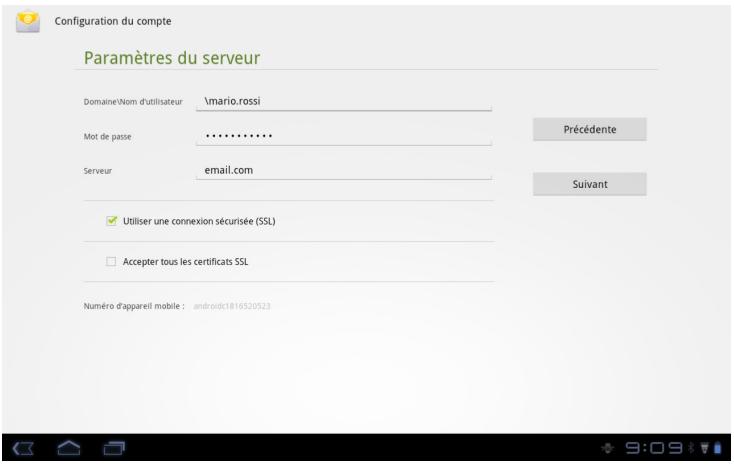Enable Accepter tous les certificats SSL
The width and height of the screenshot is (734, 465).
[x=111, y=261]
